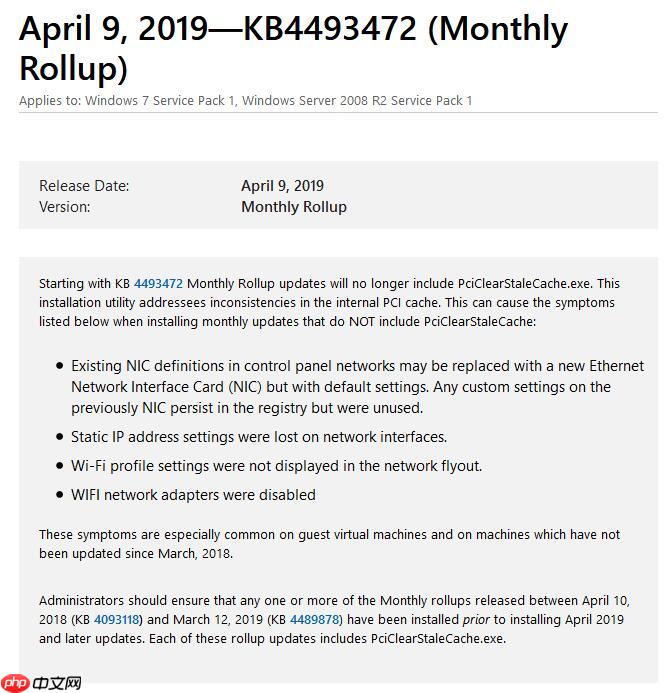Open the KB 4493472 hyperlink
This screenshot has height=693, width=669.
158,283
